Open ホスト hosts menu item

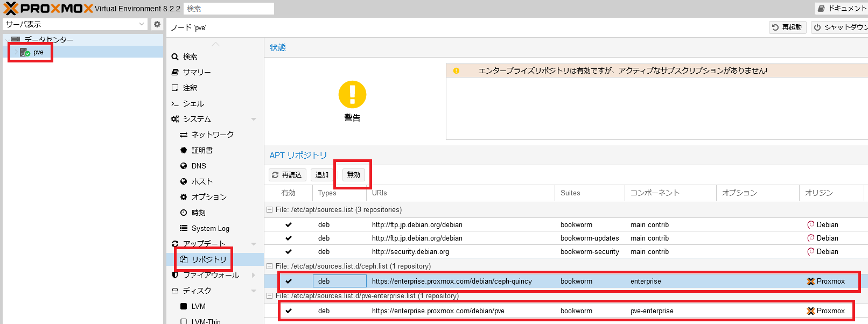coord(197,181)
